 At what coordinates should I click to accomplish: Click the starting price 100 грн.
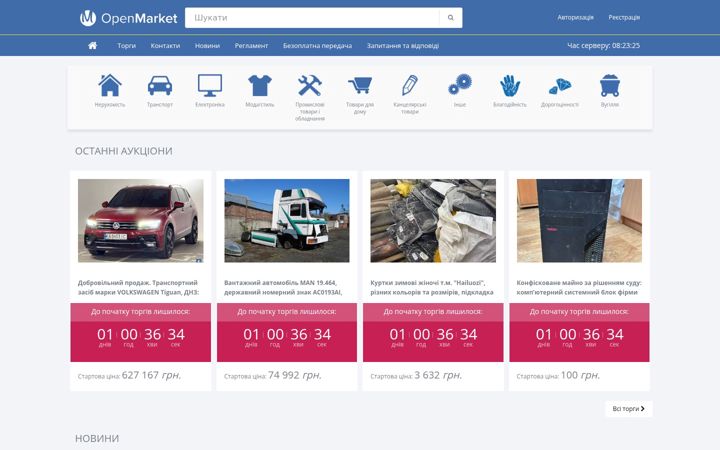pos(580,375)
